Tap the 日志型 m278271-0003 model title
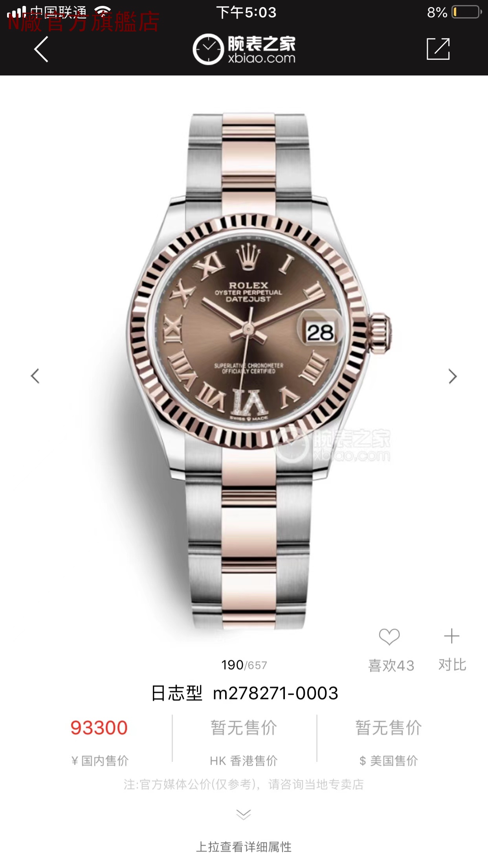The image size is (488, 868). 244,693
